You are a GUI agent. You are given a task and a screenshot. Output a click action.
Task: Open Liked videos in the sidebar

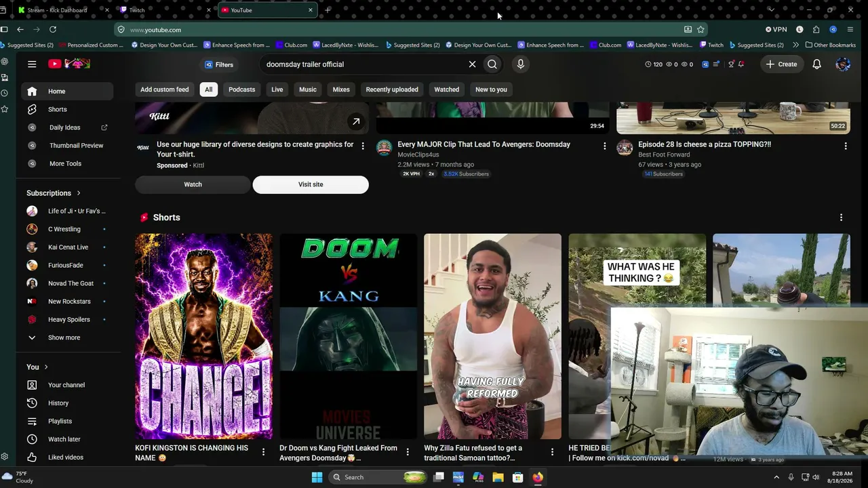pyautogui.click(x=66, y=457)
